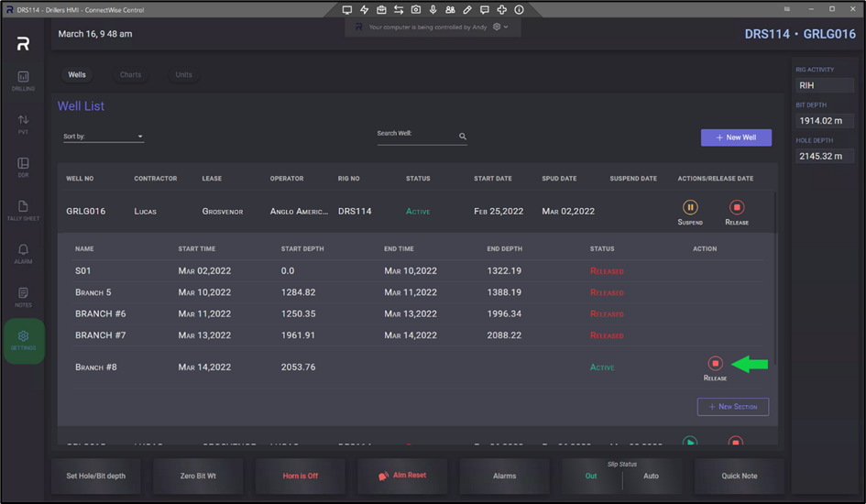Open the Drilling sidebar icon

[23, 81]
